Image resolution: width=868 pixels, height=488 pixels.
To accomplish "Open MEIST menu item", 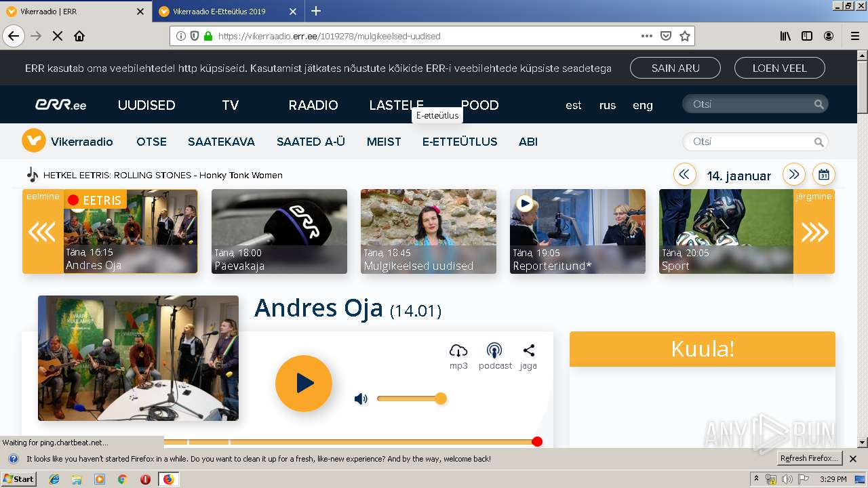I will 384,142.
